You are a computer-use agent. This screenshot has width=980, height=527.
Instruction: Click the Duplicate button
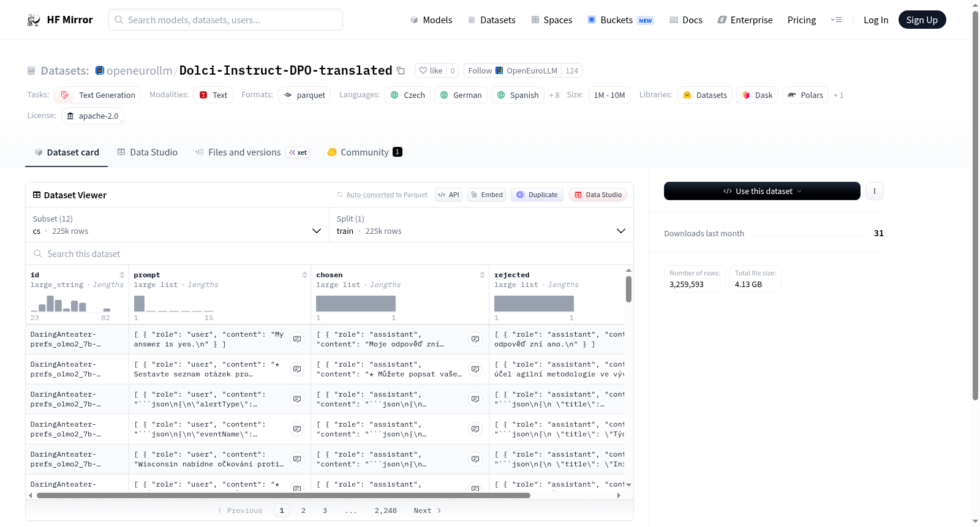pyautogui.click(x=537, y=195)
